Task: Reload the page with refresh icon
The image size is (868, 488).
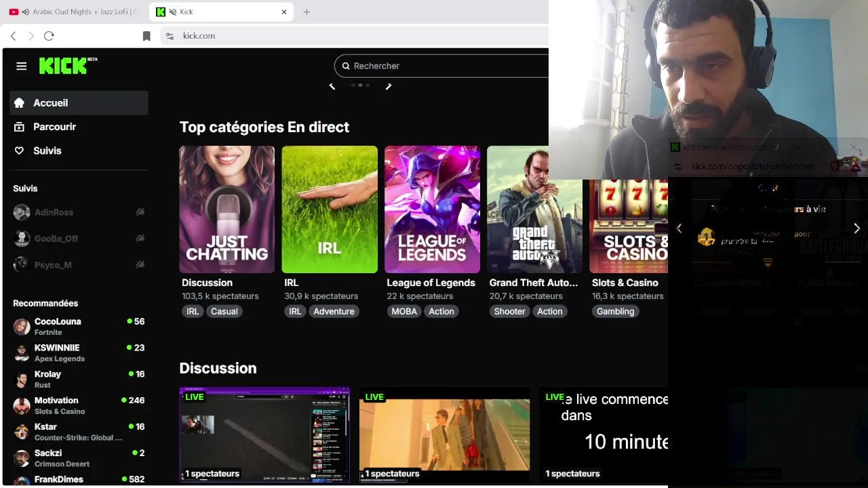Action: point(49,36)
